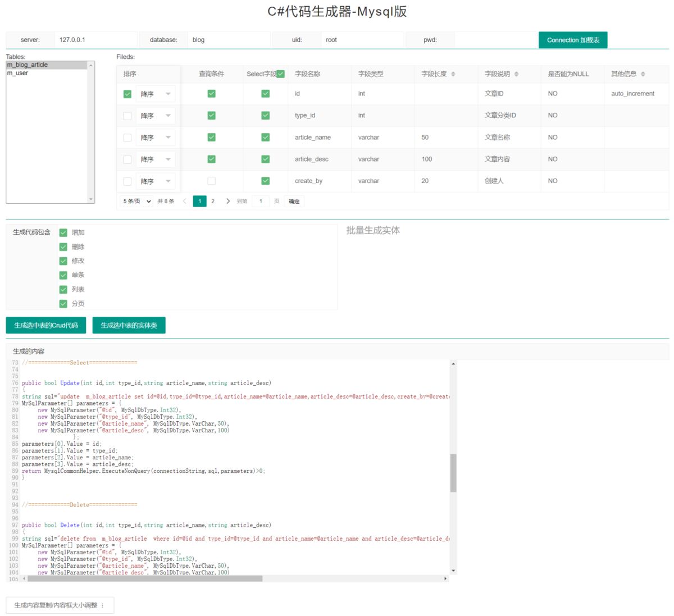674x616 pixels.
Task: Select the m_user table in Tables list
Action: pos(17,72)
